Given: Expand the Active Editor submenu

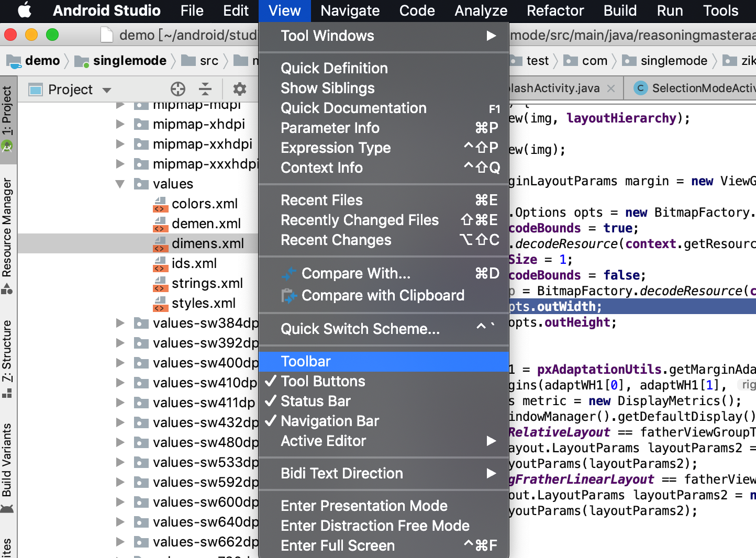Looking at the screenshot, I should click(x=384, y=441).
